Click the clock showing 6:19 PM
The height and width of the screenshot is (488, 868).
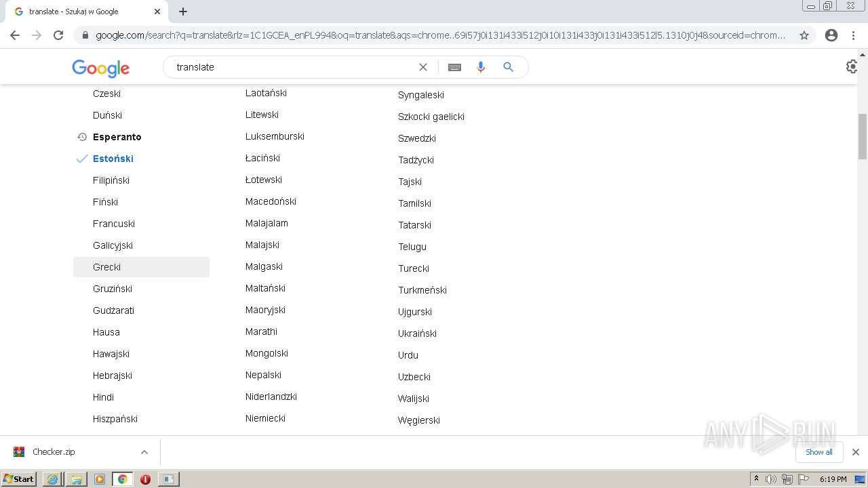[833, 479]
